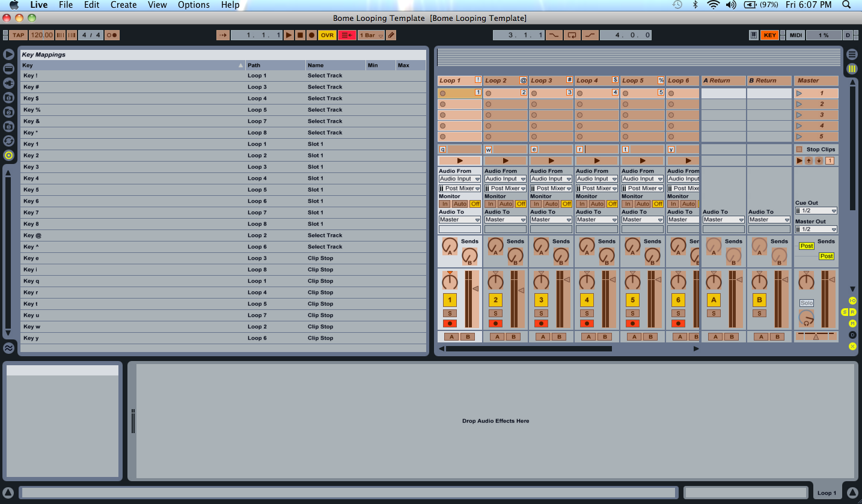This screenshot has height=504, width=862.
Task: Open the File menu
Action: click(66, 5)
